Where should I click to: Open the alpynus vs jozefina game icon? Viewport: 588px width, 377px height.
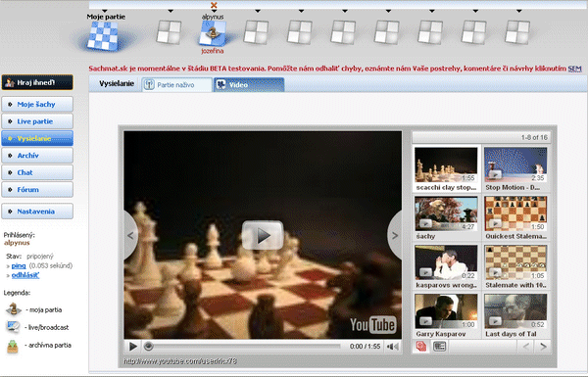[213, 33]
